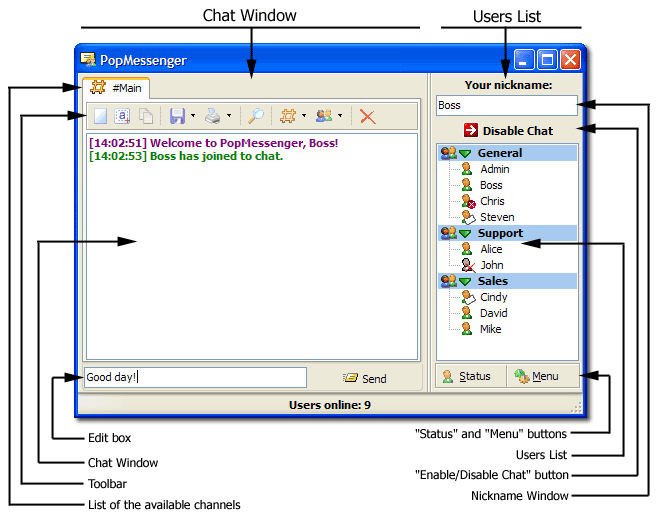Click the orange channel hash toolbar icon
This screenshot has height=521, width=662.
[288, 116]
